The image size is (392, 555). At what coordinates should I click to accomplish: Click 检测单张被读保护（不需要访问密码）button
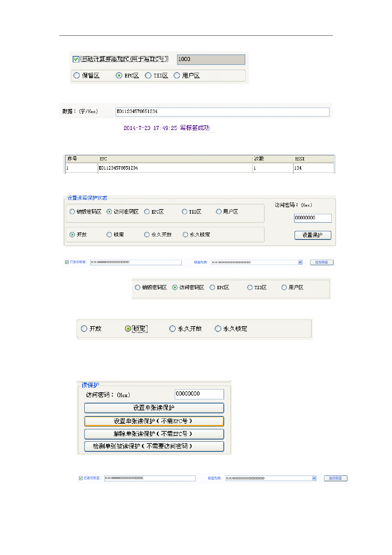tap(154, 446)
